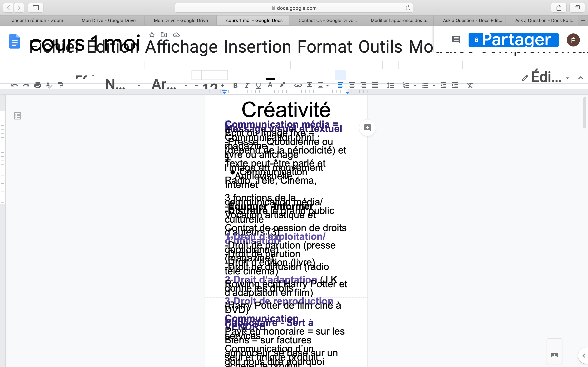This screenshot has height=367, width=588.
Task: Toggle italic formatting
Action: coord(247,85)
